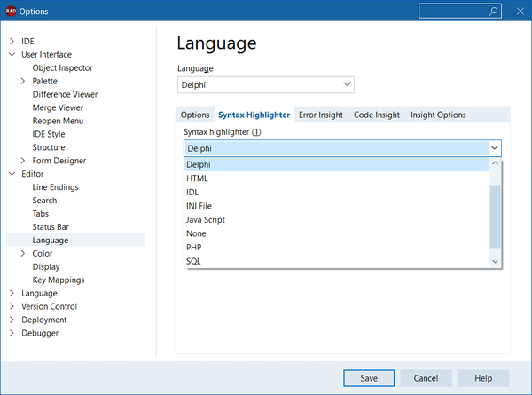Switch to Code Insight tab
Image resolution: width=532 pixels, height=395 pixels.
(x=377, y=115)
